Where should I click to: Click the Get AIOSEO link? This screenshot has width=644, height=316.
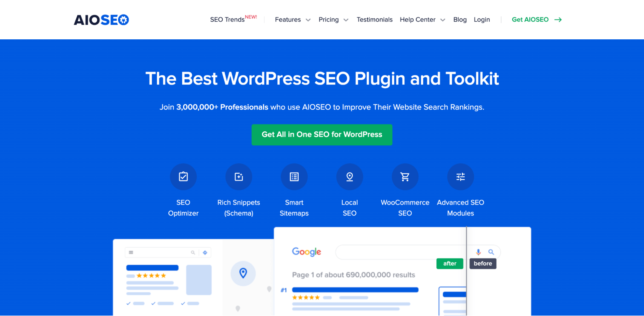pos(530,20)
